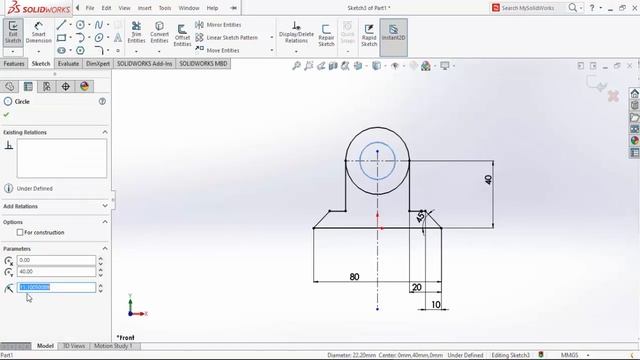This screenshot has width=640, height=360.
Task: Select the Arc tool
Action: click(80, 38)
